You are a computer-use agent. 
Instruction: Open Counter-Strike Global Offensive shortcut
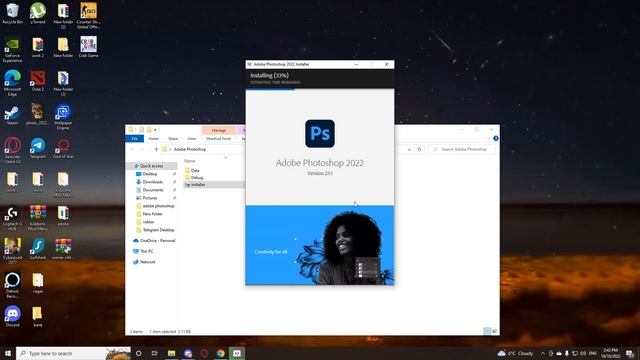pyautogui.click(x=88, y=16)
